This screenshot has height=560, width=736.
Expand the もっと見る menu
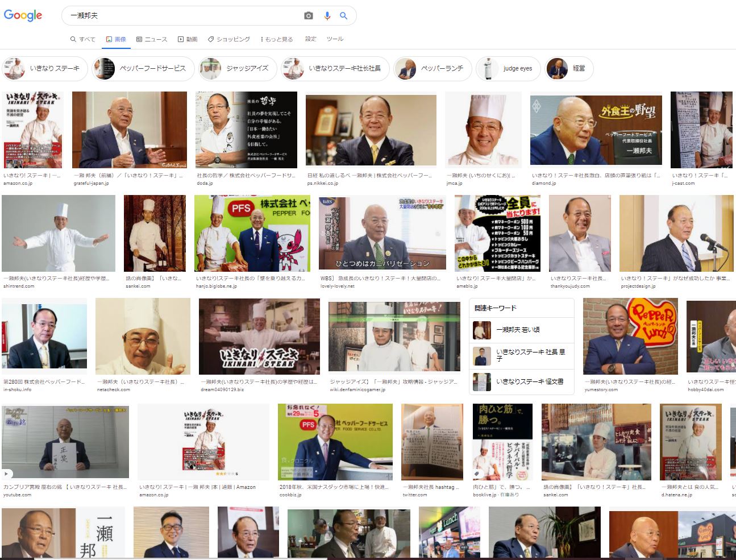coord(277,39)
